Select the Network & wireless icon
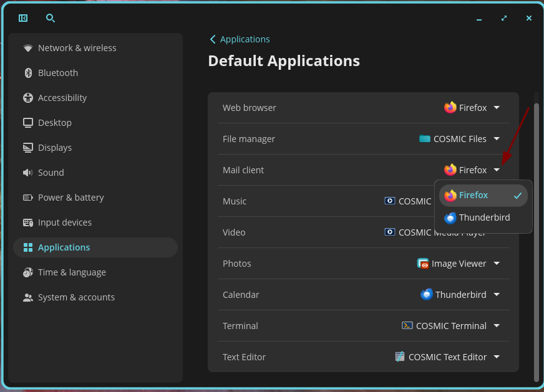The height and width of the screenshot is (392, 544). tap(27, 47)
